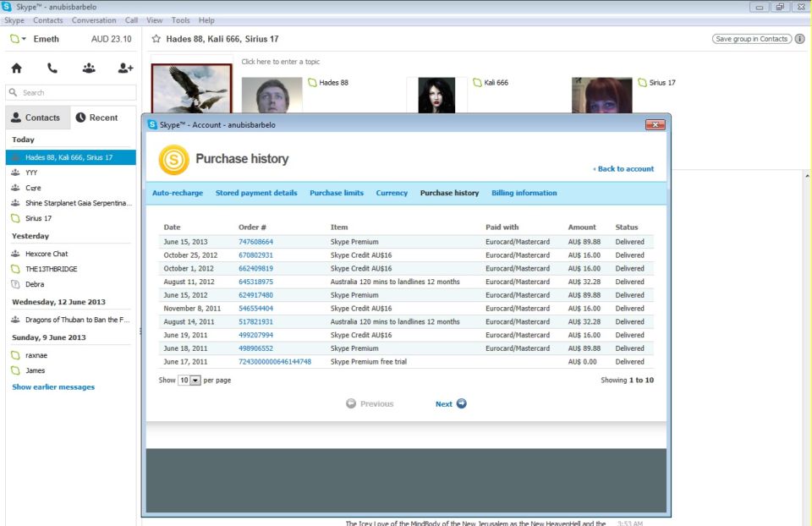The width and height of the screenshot is (812, 526).
Task: Close the Skype Account dialog
Action: (x=655, y=125)
